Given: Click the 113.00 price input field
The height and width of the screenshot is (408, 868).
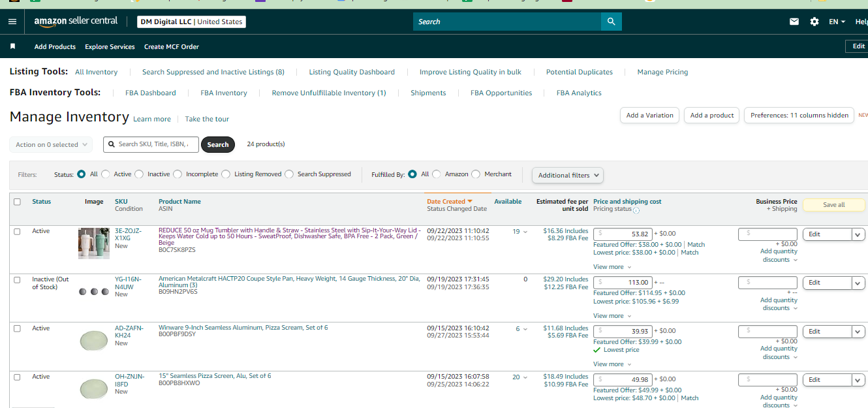Looking at the screenshot, I should point(623,283).
